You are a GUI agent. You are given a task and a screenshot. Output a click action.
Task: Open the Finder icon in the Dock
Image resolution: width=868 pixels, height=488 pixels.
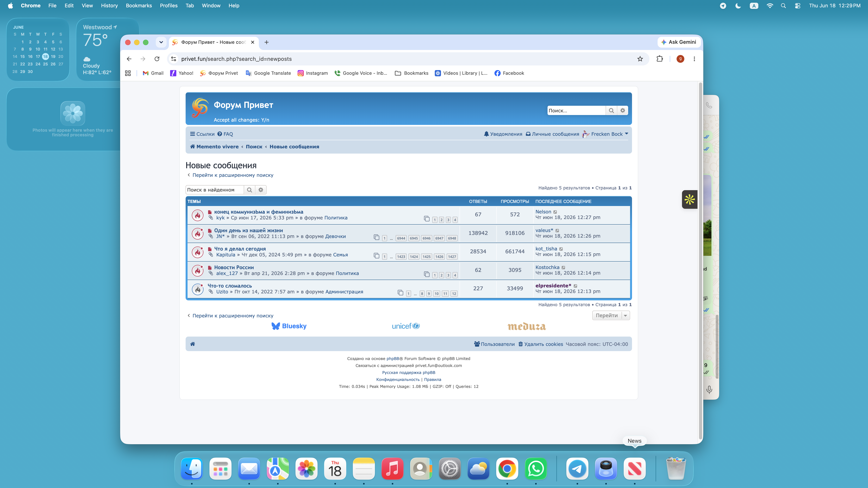coord(192,468)
